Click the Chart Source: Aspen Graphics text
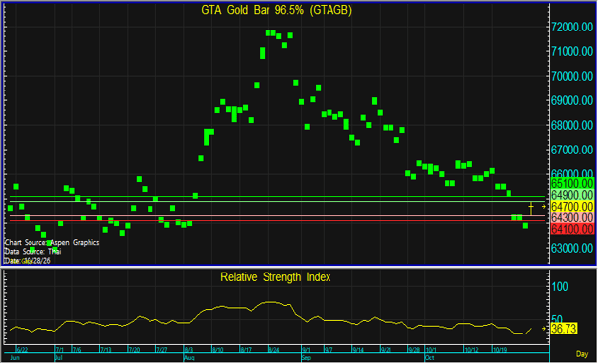Viewport: 598px width, 364px height. [52, 243]
